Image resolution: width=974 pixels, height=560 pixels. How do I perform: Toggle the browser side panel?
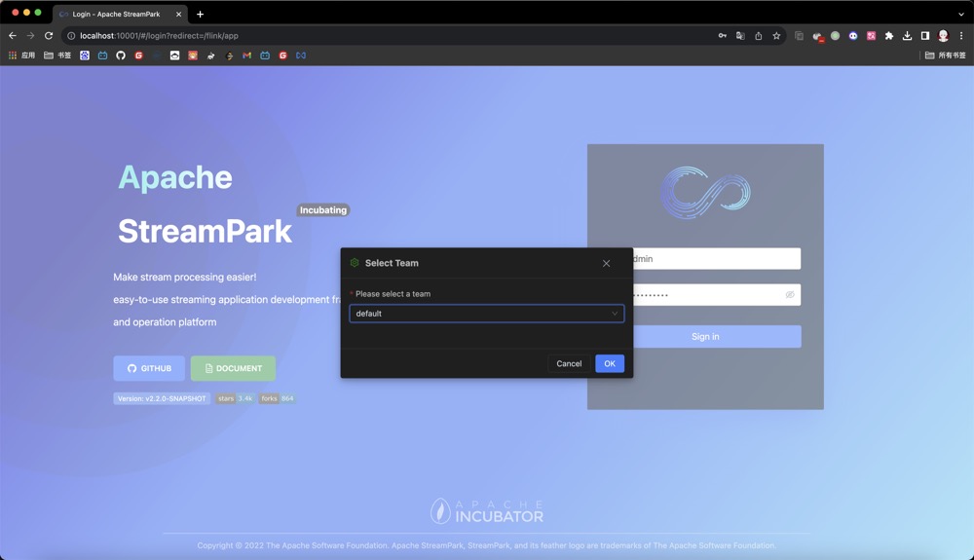924,36
